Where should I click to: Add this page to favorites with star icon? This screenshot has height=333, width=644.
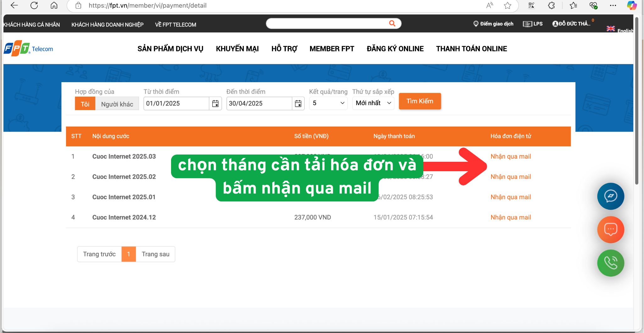pos(507,5)
